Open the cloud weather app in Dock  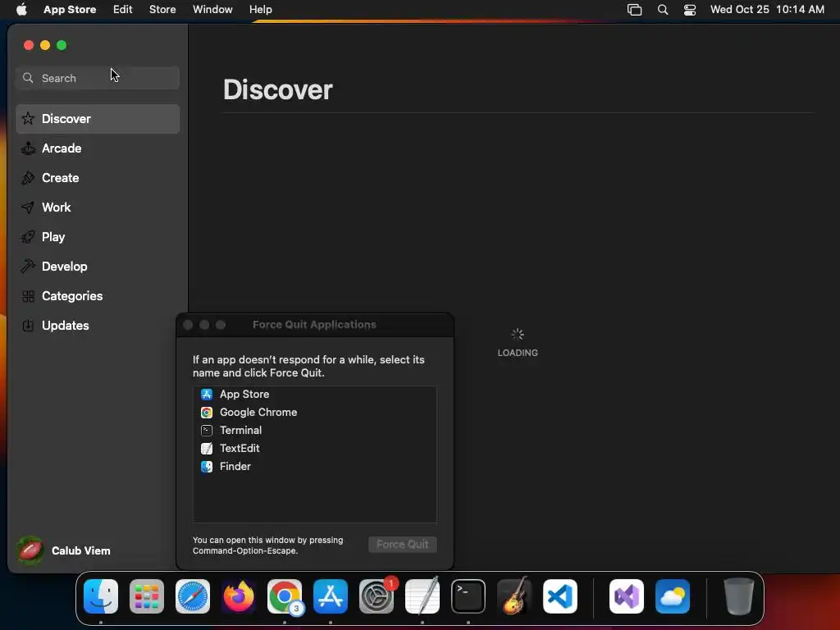coord(673,596)
